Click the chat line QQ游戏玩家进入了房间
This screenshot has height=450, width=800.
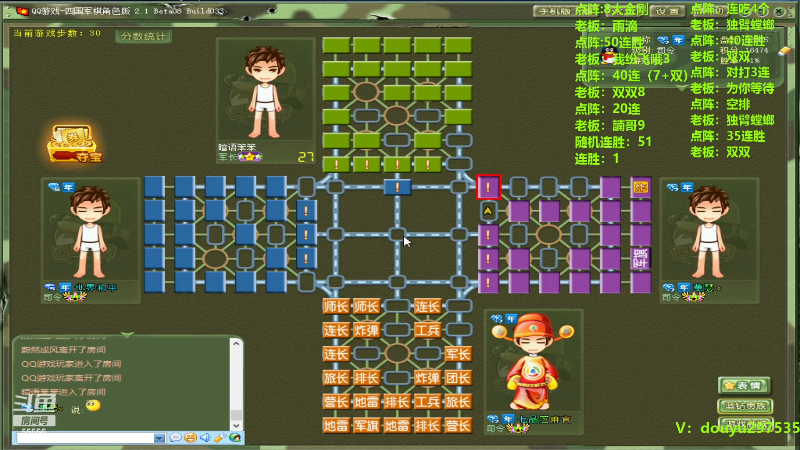71,364
